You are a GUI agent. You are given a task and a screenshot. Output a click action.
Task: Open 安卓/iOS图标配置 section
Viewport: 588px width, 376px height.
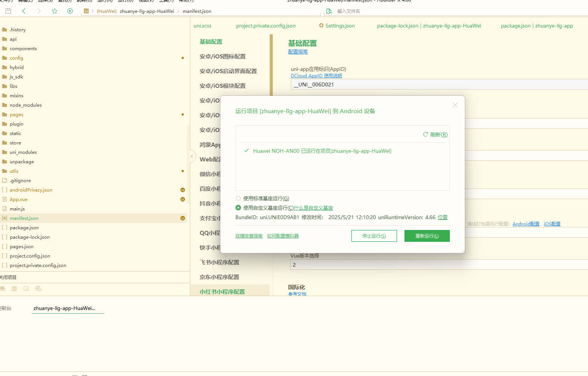click(x=223, y=56)
